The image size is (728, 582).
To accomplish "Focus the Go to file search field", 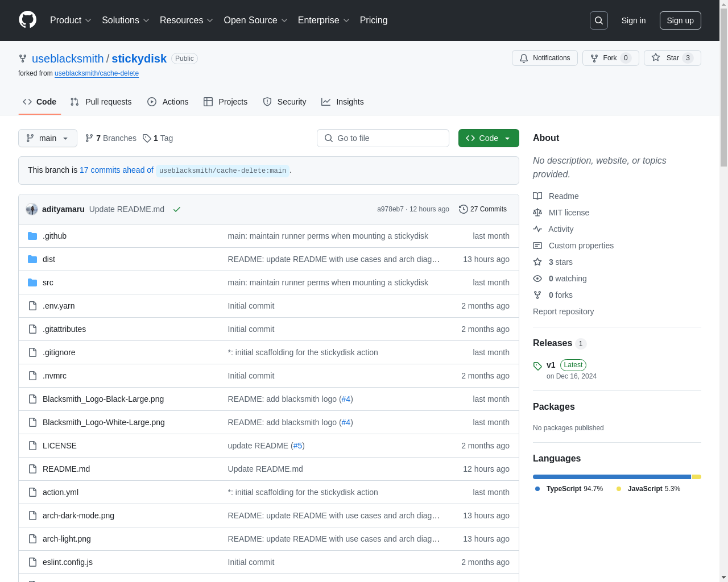I will (383, 138).
